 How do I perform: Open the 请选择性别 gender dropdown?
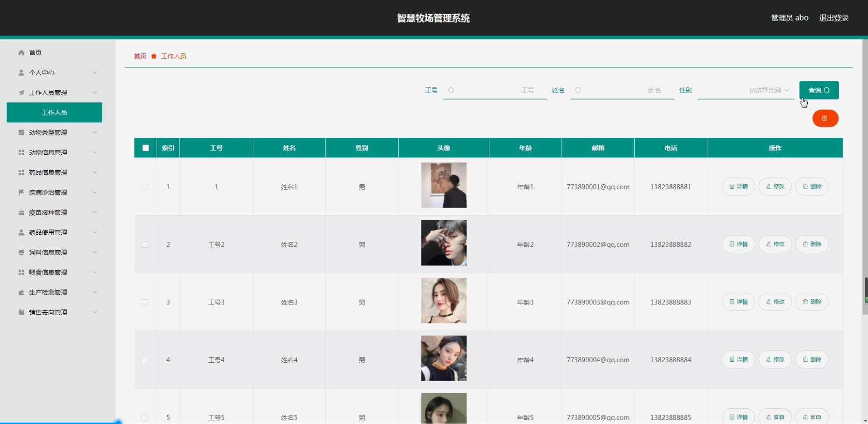(746, 90)
